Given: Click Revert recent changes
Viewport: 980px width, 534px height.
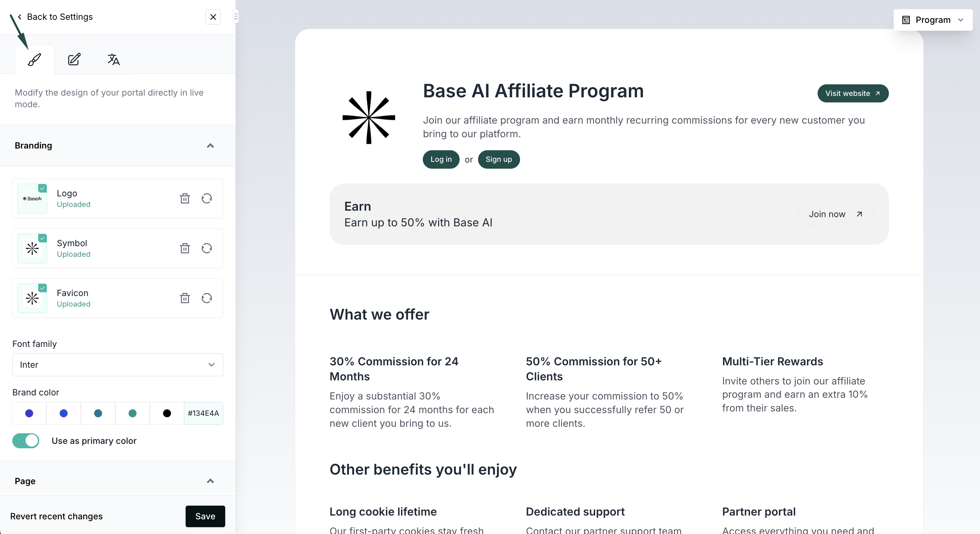Looking at the screenshot, I should (56, 516).
